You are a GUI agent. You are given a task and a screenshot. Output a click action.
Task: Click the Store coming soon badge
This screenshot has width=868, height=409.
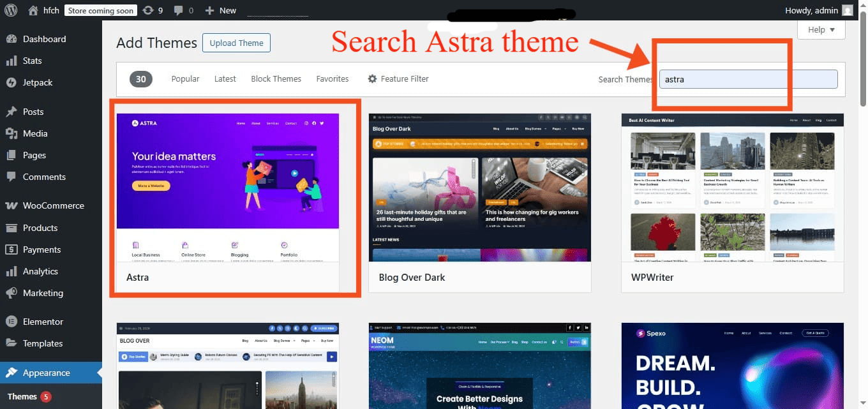(x=100, y=10)
